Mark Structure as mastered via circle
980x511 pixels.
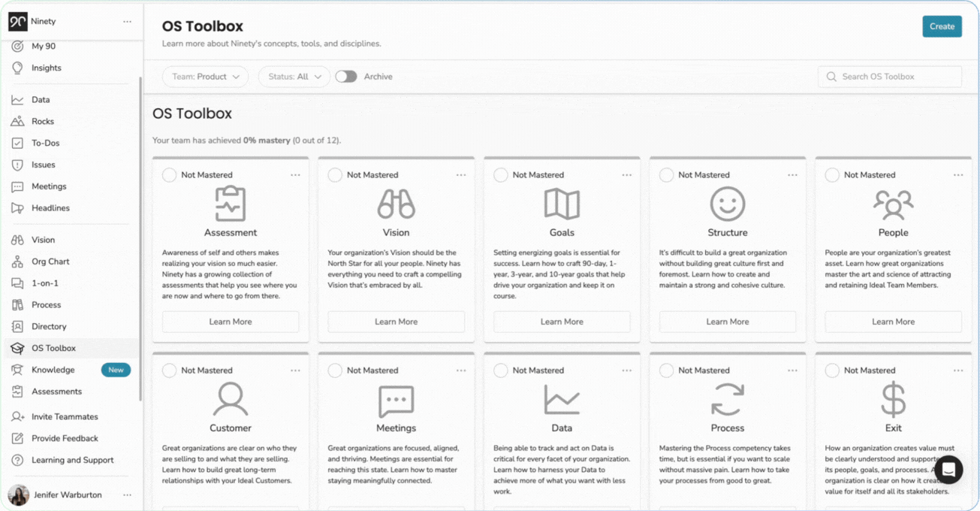tap(666, 175)
